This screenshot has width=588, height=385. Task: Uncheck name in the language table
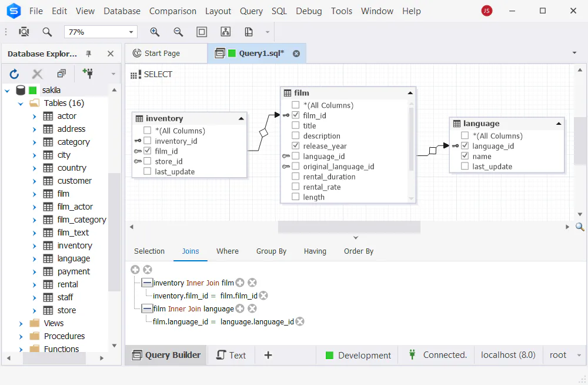[465, 155]
